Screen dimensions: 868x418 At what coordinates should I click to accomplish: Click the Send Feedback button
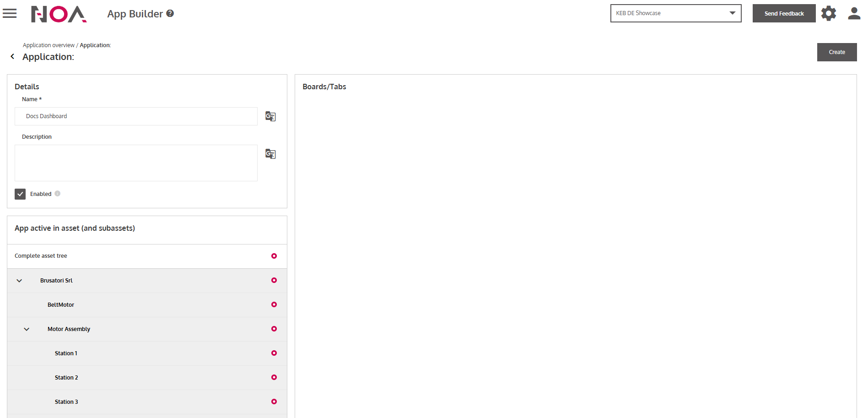[784, 13]
